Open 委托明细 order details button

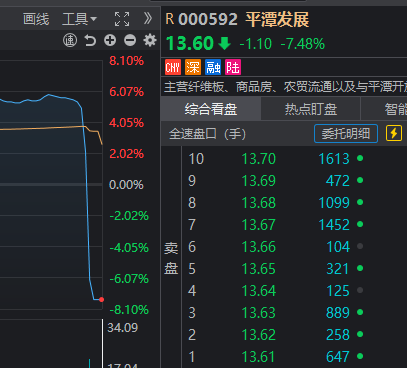click(346, 134)
